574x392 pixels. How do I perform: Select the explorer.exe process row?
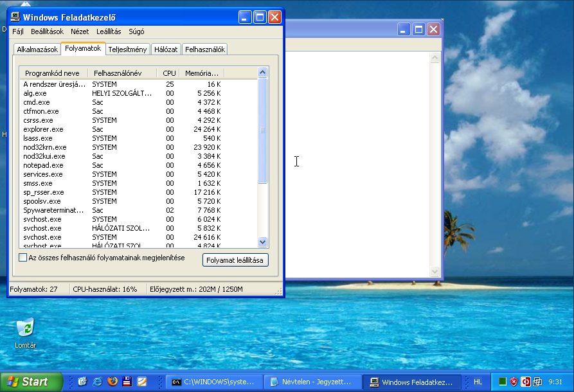pos(139,129)
